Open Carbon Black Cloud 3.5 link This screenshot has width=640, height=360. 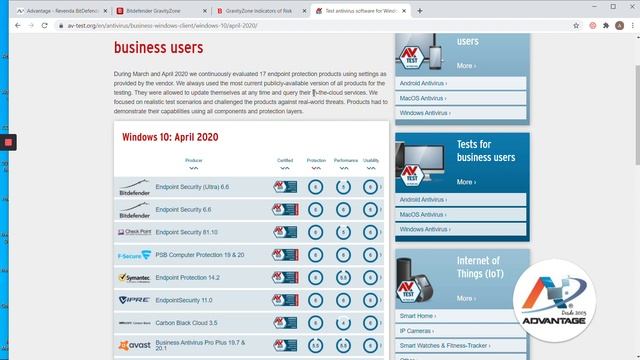186,323
